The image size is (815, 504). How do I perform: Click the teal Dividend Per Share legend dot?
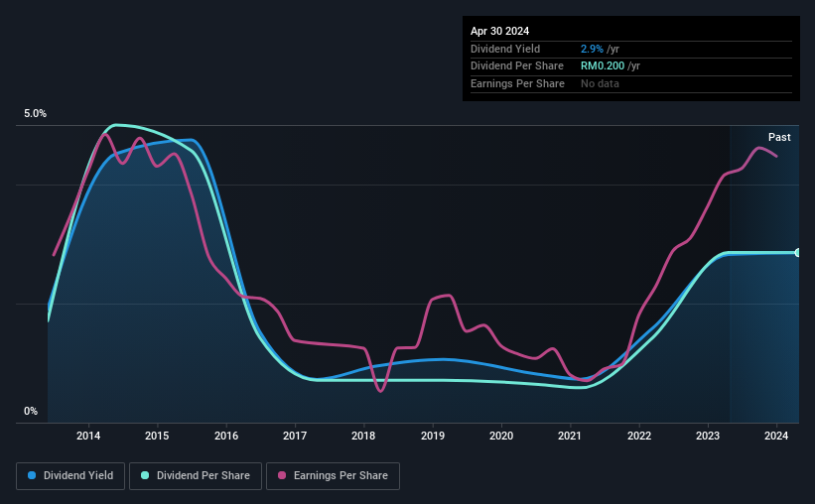tap(145, 475)
